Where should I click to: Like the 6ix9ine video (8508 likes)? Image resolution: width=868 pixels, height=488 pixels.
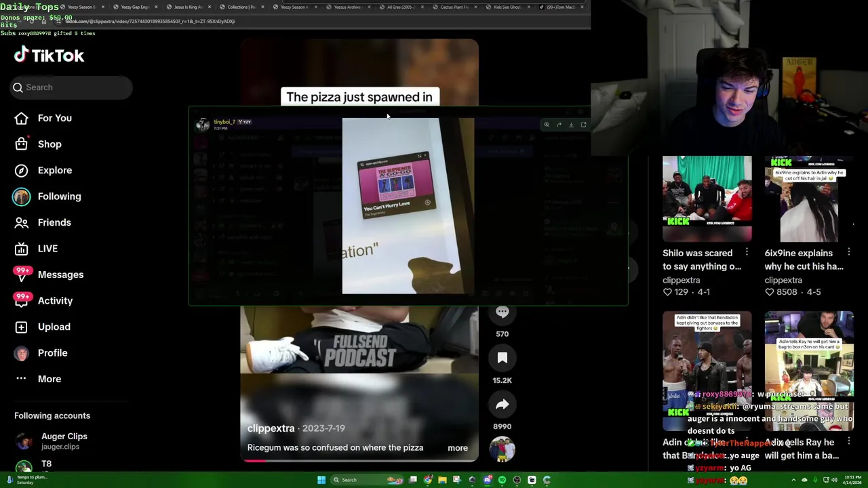(769, 292)
